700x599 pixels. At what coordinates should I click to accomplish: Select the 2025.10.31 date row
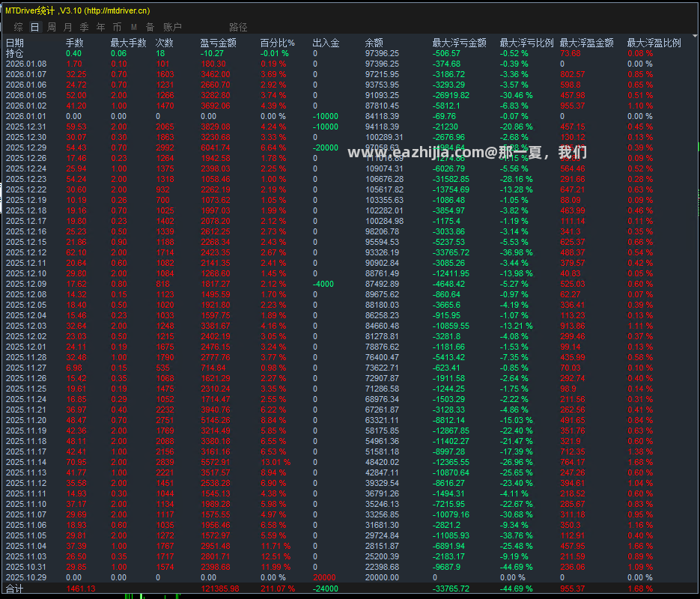tap(26, 567)
